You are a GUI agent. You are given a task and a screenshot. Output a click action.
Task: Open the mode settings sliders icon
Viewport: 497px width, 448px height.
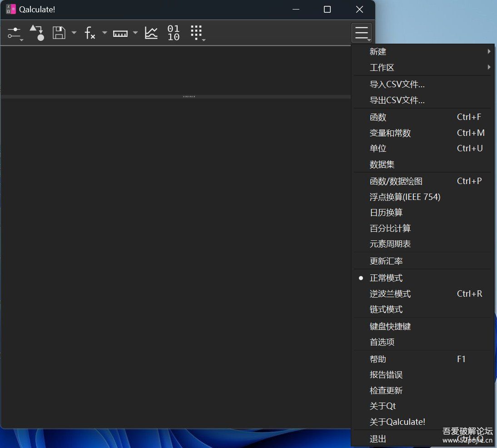point(15,33)
